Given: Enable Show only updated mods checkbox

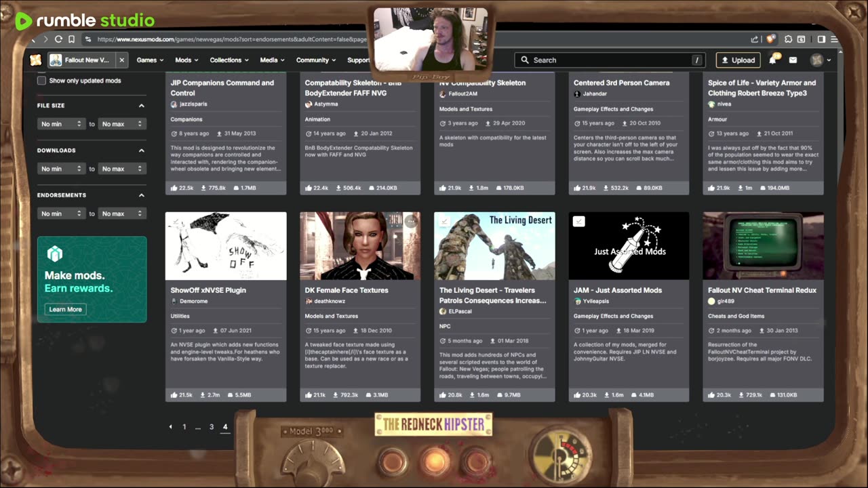Looking at the screenshot, I should click(41, 81).
